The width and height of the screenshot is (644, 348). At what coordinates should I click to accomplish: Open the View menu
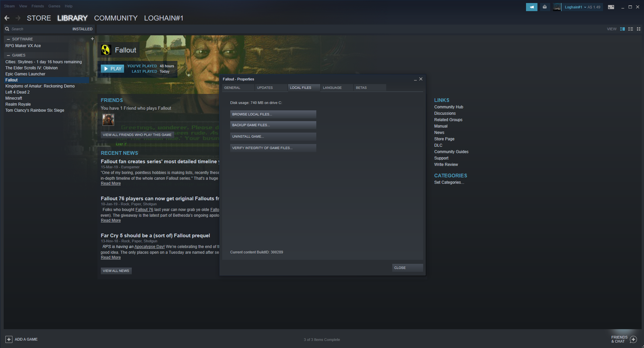click(23, 6)
